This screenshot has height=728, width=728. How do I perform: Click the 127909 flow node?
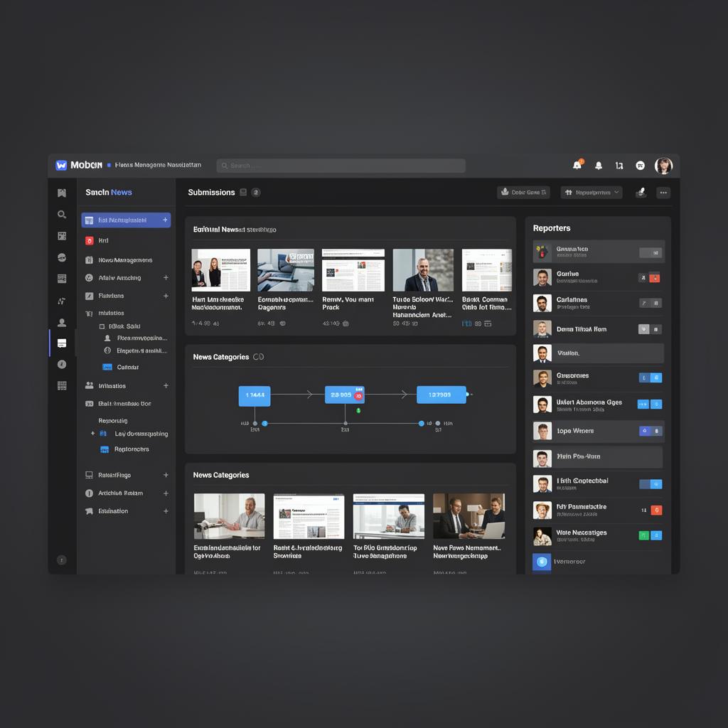click(441, 395)
